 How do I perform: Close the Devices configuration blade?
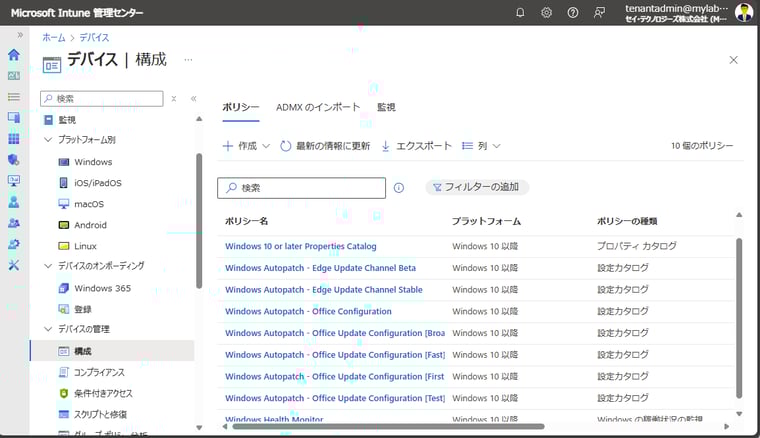click(733, 60)
